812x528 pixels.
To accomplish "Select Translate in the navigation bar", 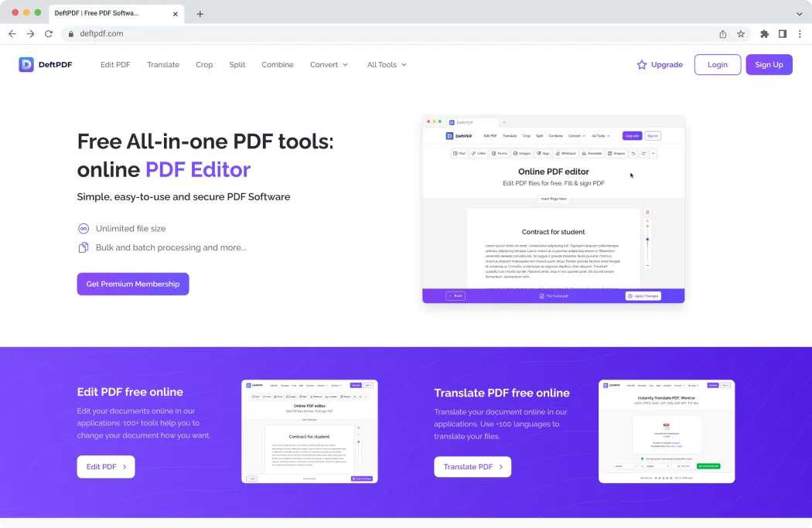I will (163, 65).
